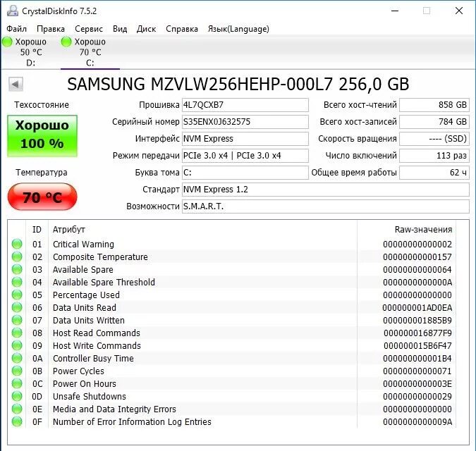
Task: Click the Прошивка field 4L7QCXB7
Action: point(245,105)
